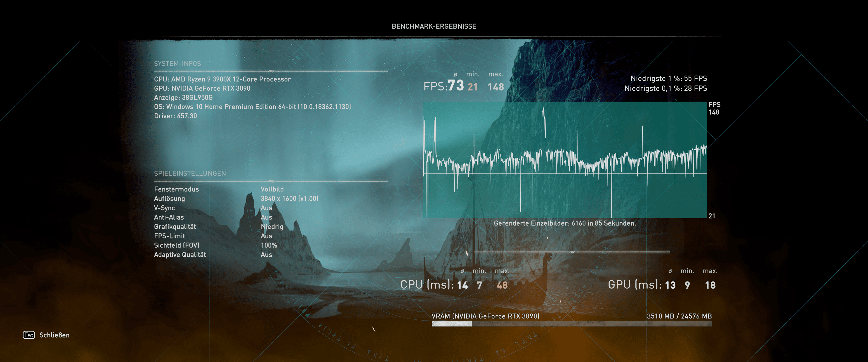The height and width of the screenshot is (362, 868).
Task: Click the Schließen button label
Action: click(54, 335)
